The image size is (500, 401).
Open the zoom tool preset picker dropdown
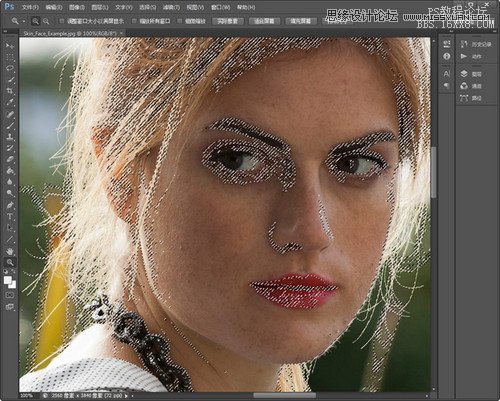click(x=24, y=21)
